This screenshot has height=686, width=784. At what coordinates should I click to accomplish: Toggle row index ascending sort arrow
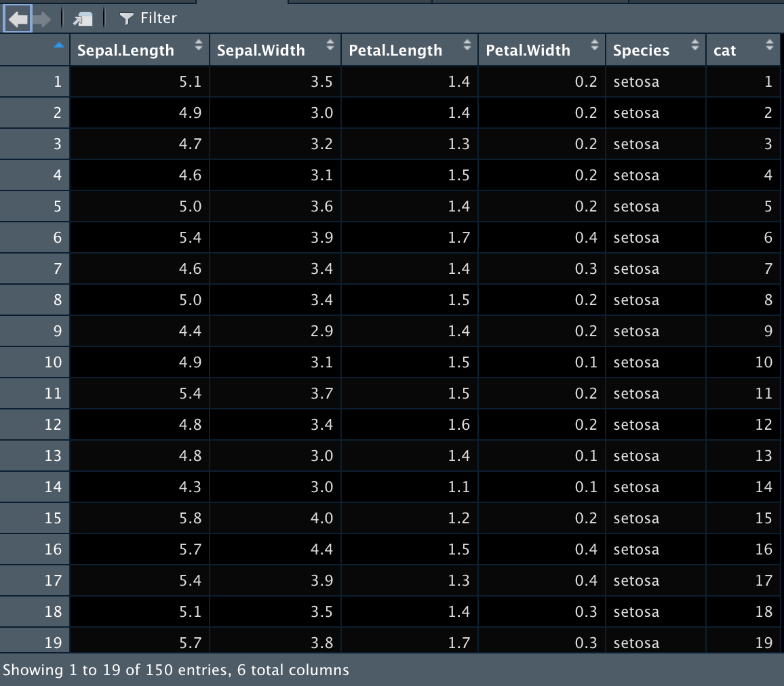tap(59, 45)
